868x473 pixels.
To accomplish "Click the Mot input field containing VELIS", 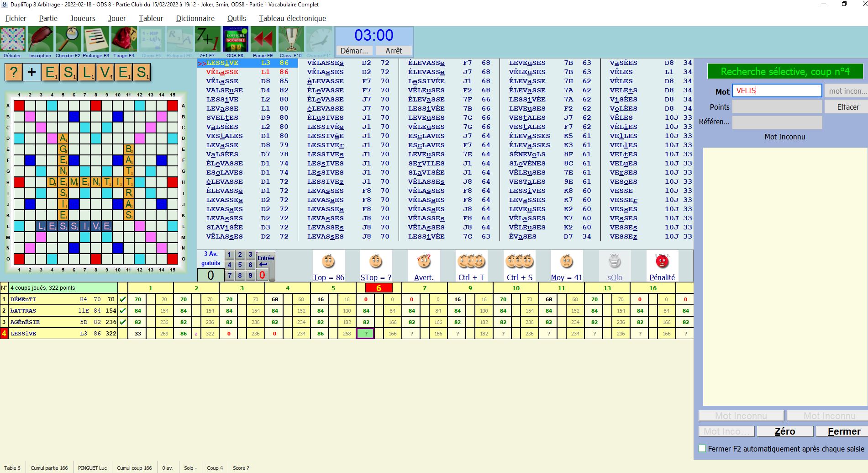I will coord(776,90).
